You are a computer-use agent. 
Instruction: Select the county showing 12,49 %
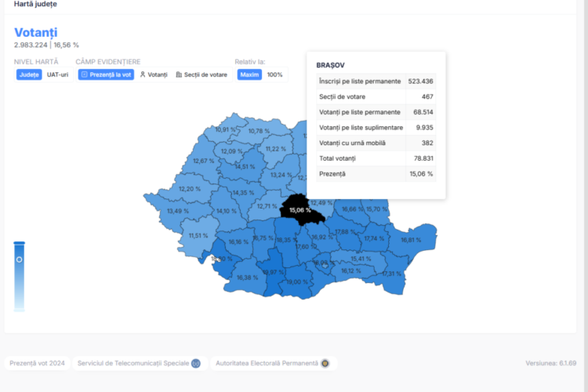[x=321, y=203]
